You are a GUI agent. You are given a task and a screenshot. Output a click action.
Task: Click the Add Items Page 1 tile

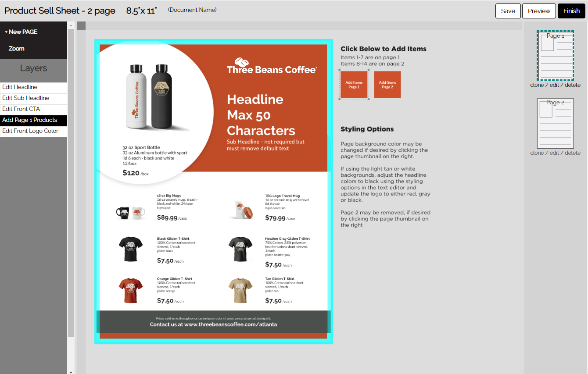pos(354,85)
